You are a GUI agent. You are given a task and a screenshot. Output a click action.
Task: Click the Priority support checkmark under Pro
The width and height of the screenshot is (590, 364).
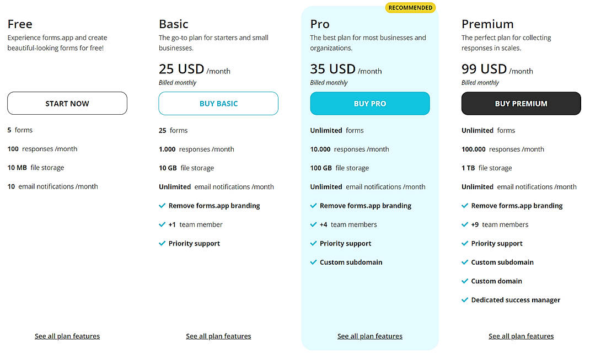(313, 243)
